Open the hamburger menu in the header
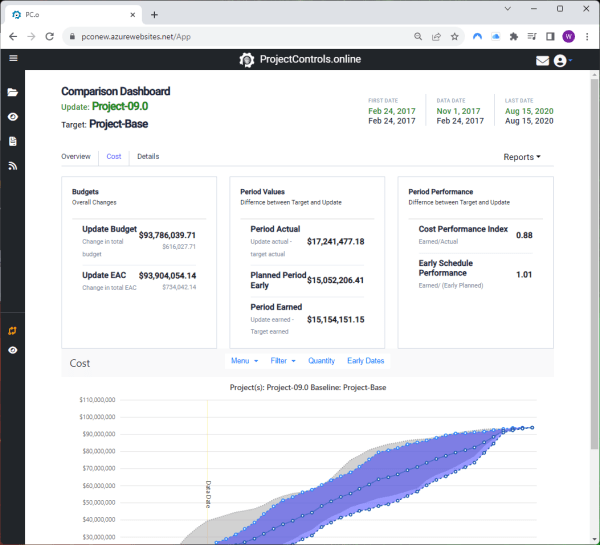The width and height of the screenshot is (600, 545). tap(13, 59)
